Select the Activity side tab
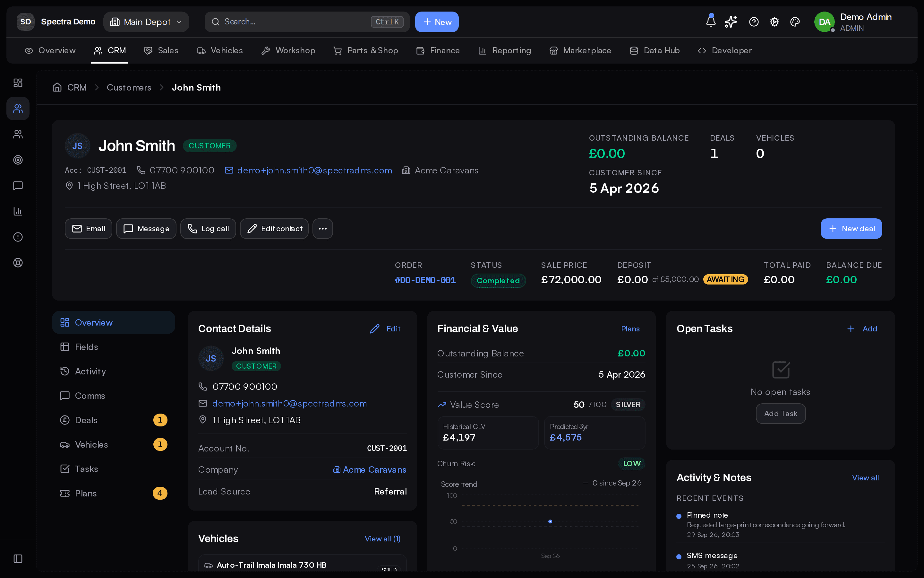 pyautogui.click(x=113, y=371)
